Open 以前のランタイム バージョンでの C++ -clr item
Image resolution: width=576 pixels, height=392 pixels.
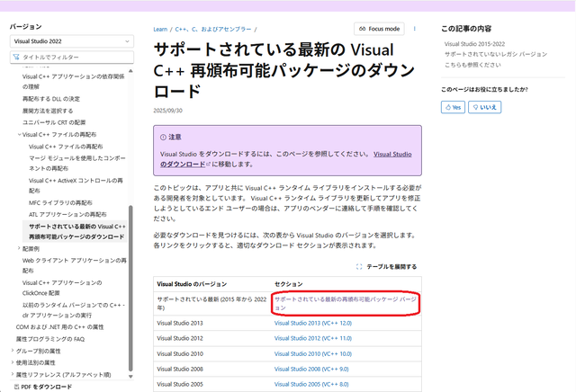coord(74,310)
